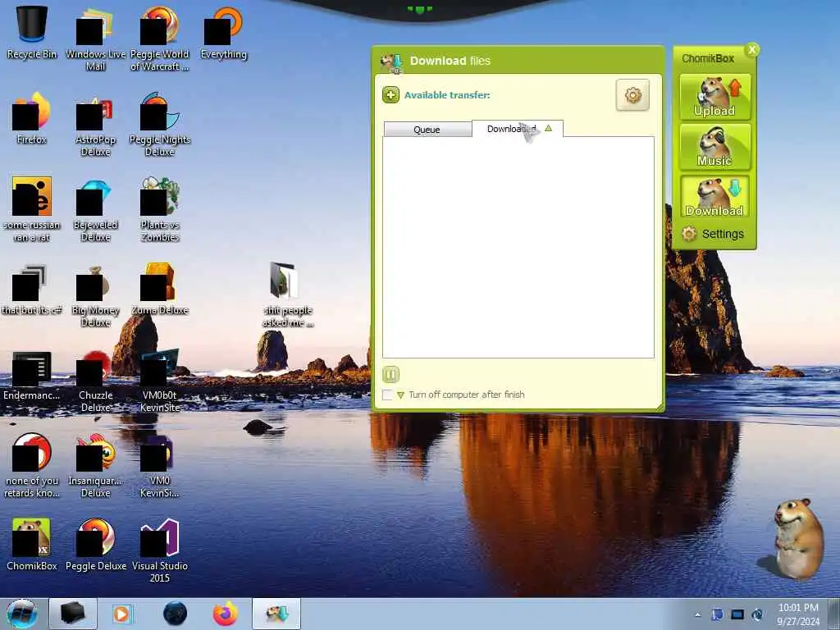
Task: Click the Available transfer label
Action: point(447,95)
